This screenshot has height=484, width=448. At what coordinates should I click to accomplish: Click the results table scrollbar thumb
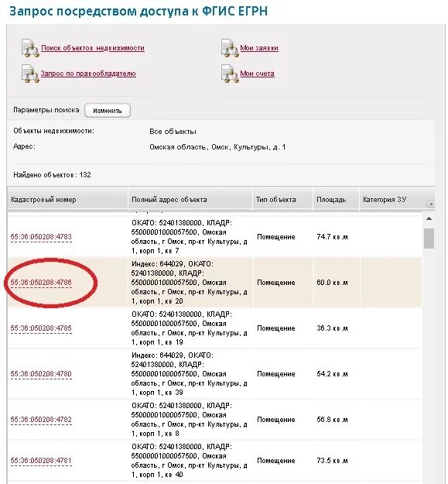click(429, 239)
